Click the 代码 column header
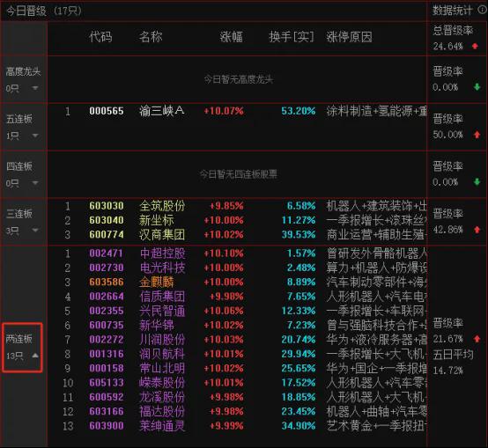 click(x=100, y=37)
